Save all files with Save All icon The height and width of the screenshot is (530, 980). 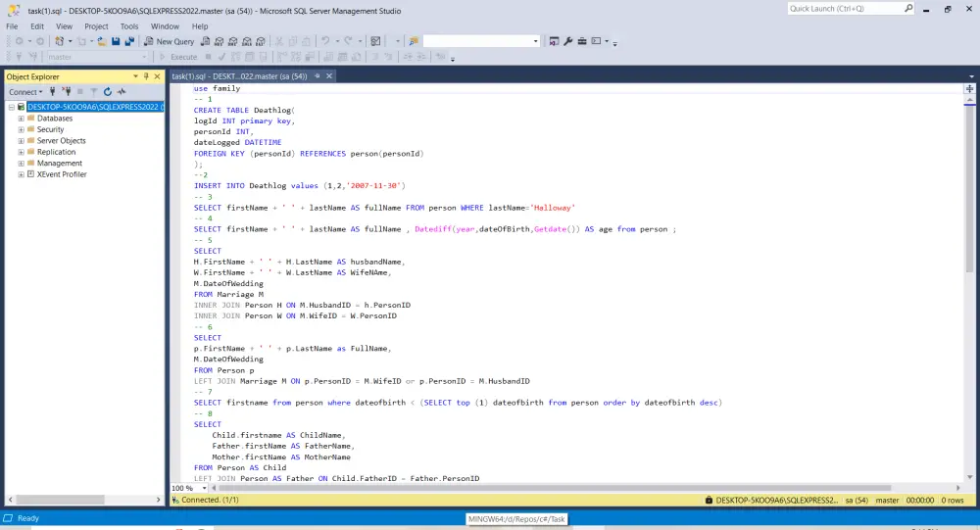pyautogui.click(x=129, y=41)
